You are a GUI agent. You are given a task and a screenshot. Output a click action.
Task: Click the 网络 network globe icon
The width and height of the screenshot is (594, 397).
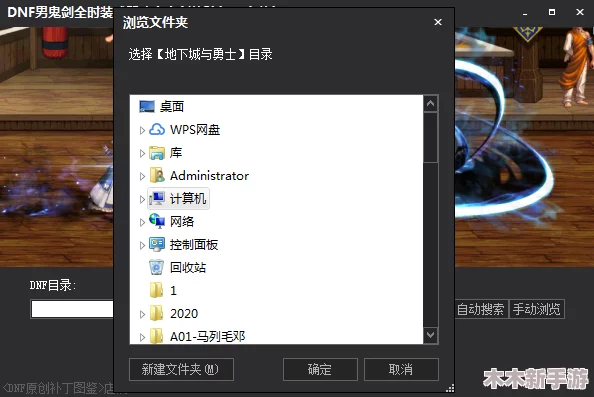tap(157, 222)
